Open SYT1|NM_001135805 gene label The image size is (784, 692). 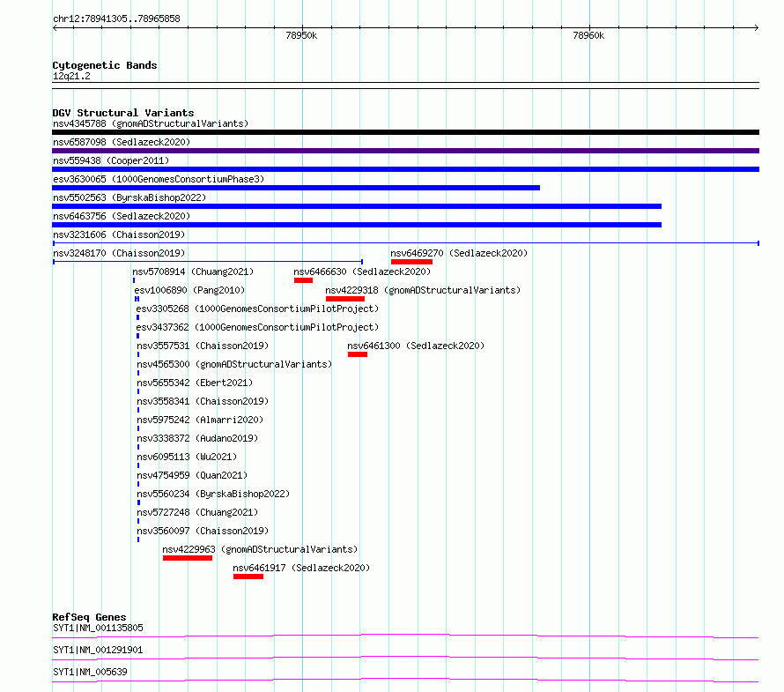pos(98,628)
